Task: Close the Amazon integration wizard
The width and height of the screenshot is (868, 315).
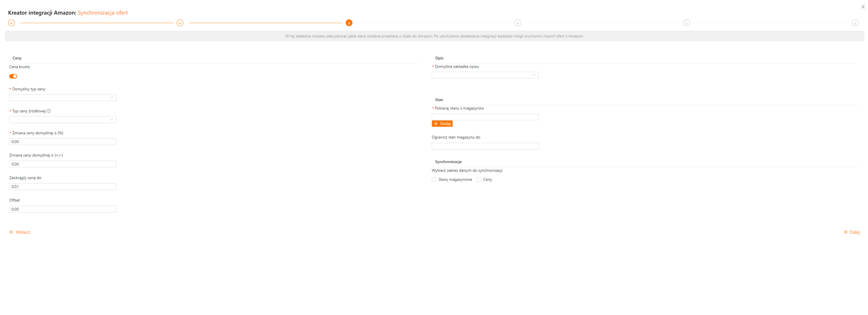Action: pos(862,7)
